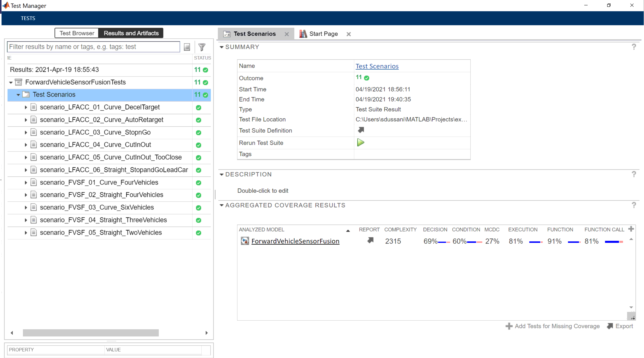The image size is (644, 358).
Task: Select Results and Artifacts view
Action: pos(131,33)
